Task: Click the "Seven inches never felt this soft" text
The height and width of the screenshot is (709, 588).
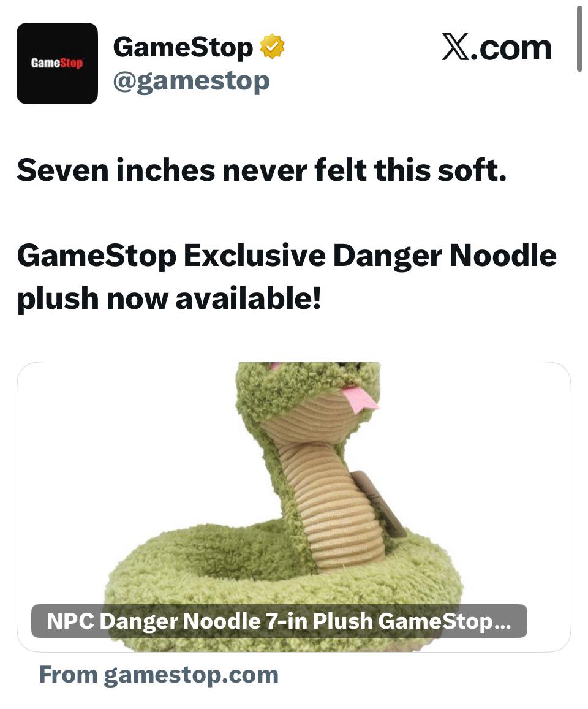Action: click(262, 170)
